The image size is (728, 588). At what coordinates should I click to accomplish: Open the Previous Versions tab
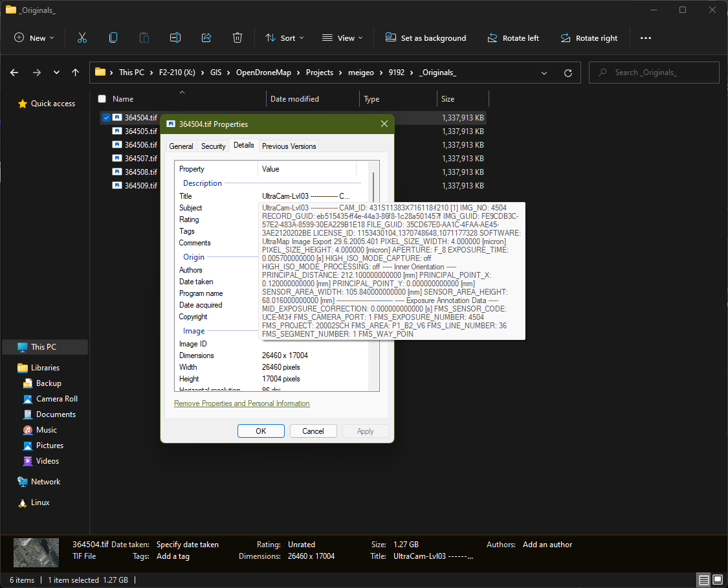(289, 146)
